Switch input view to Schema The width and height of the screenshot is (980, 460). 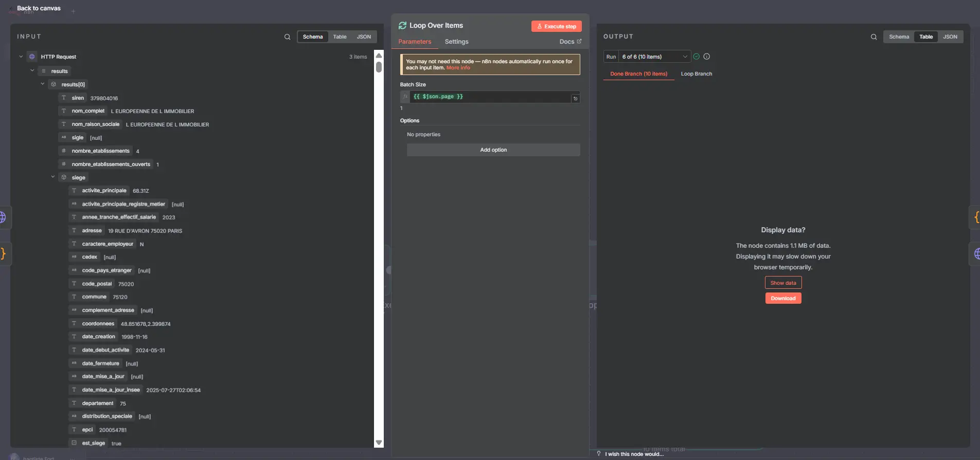pos(313,37)
